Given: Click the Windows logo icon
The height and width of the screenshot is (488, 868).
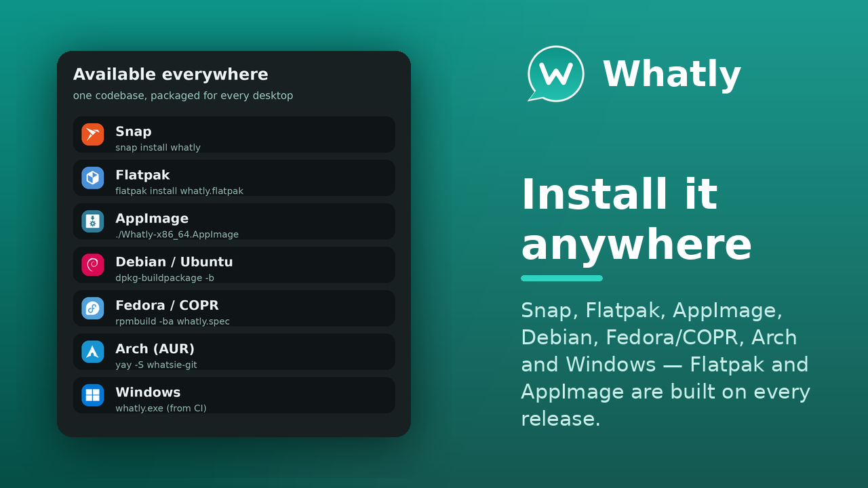Looking at the screenshot, I should 93,394.
